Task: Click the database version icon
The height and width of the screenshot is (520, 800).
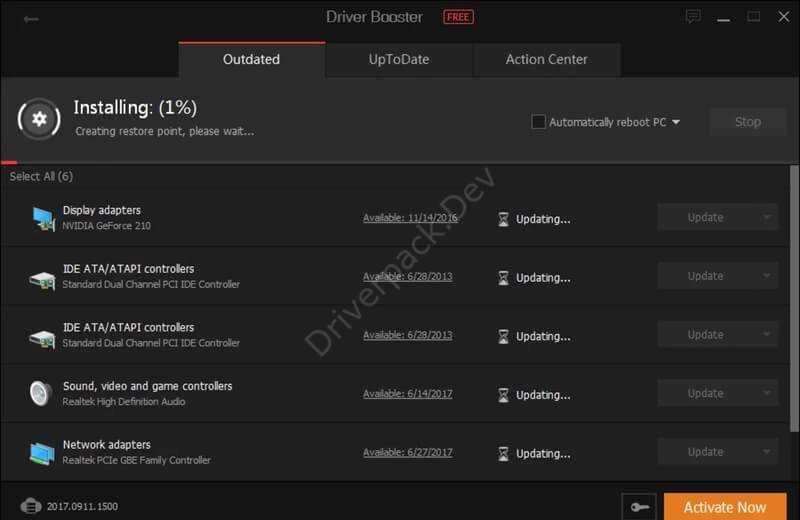Action: point(31,506)
